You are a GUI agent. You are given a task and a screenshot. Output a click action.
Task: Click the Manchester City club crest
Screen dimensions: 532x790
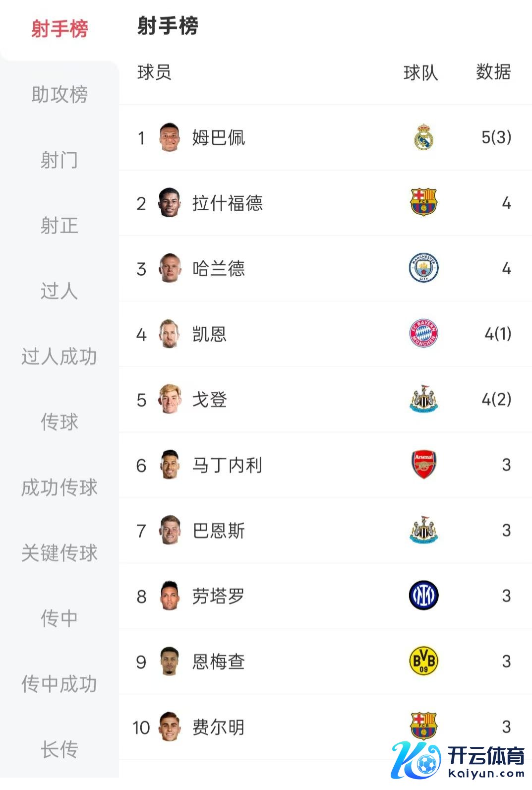423,268
